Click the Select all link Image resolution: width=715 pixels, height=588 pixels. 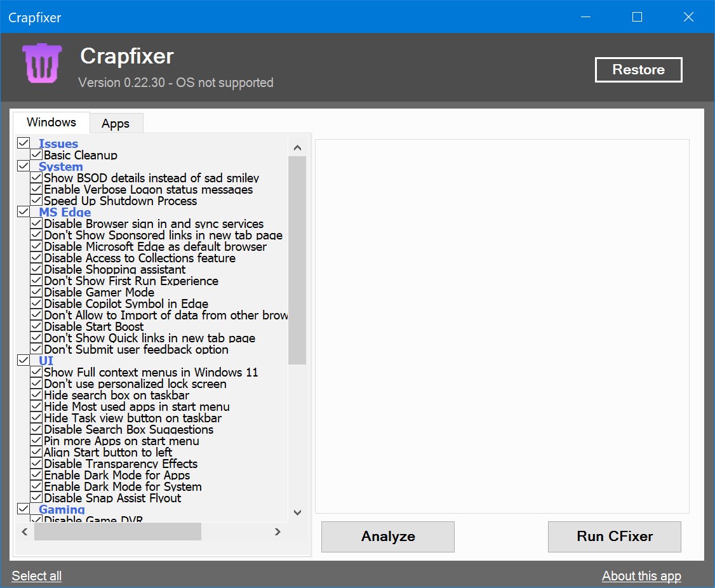point(36,576)
